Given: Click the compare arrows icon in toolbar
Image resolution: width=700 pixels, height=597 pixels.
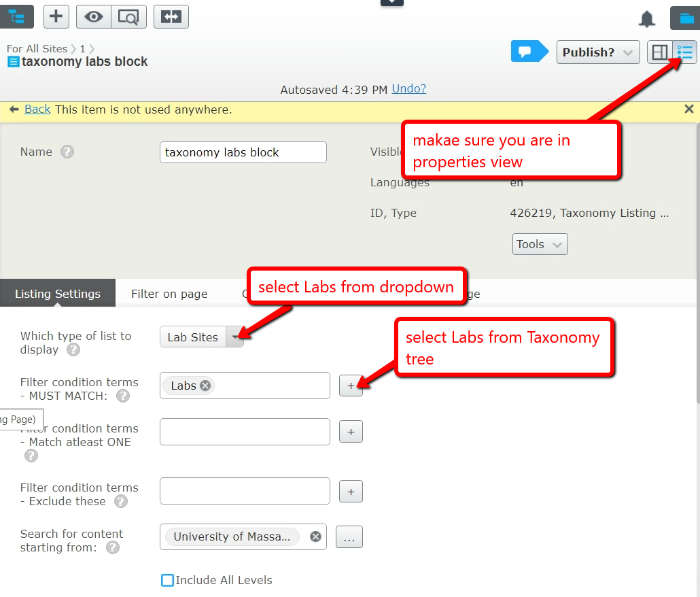Looking at the screenshot, I should click(x=171, y=17).
